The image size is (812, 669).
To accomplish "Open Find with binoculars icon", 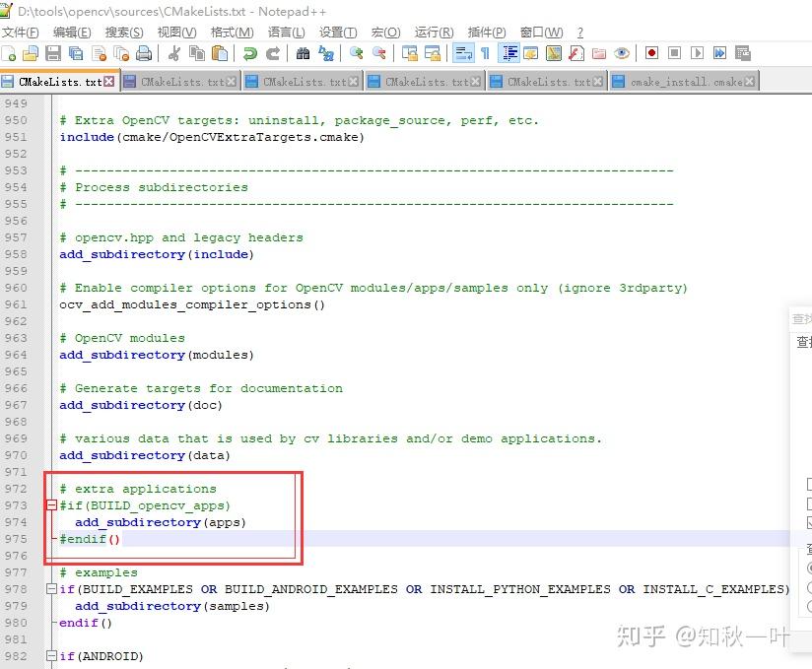I will 303,53.
